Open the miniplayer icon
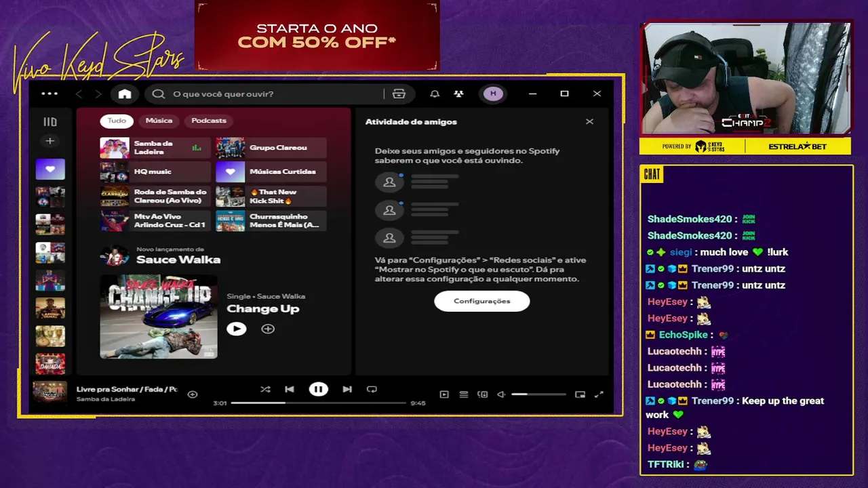Image resolution: width=868 pixels, height=488 pixels. point(580,394)
